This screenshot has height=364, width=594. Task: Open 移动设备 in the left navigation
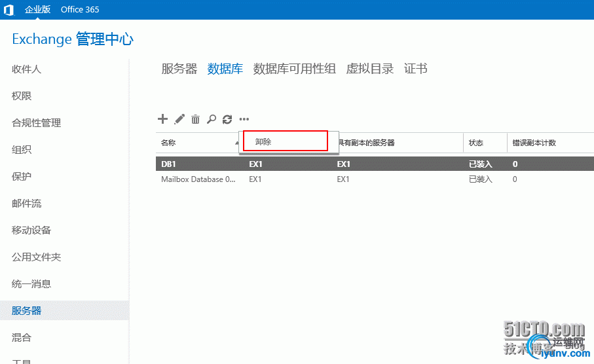(x=31, y=230)
